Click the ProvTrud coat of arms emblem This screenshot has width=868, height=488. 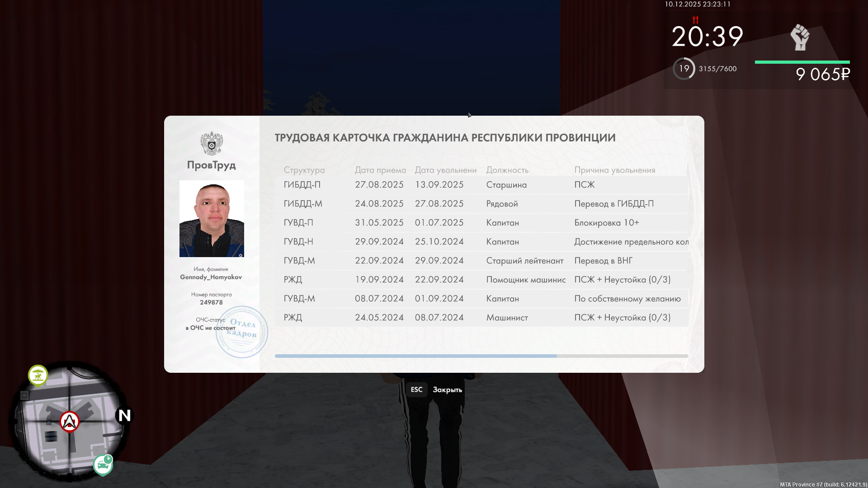coord(212,143)
